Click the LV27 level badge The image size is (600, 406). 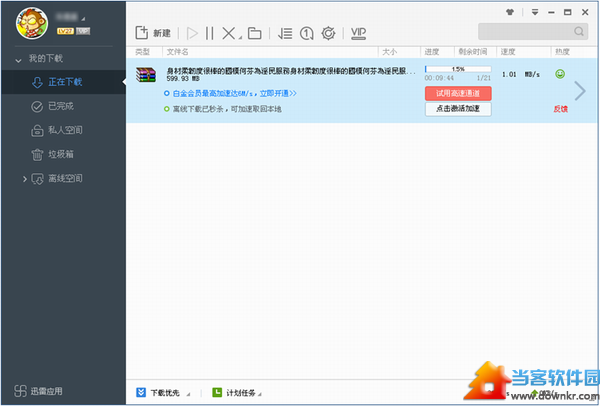tap(65, 31)
